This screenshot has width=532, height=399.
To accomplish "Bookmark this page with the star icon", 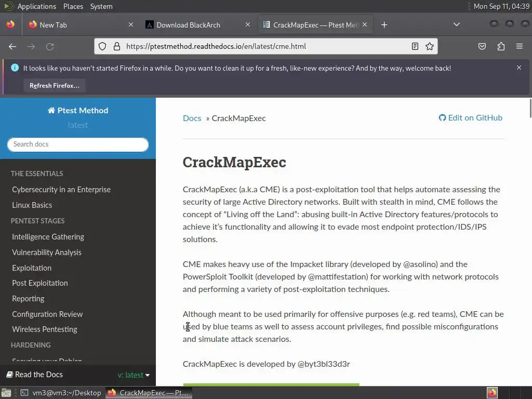I will point(430,46).
